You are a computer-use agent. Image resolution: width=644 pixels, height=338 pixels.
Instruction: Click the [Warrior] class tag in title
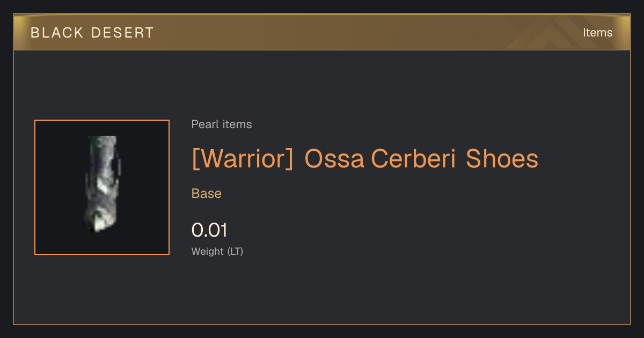(x=243, y=159)
